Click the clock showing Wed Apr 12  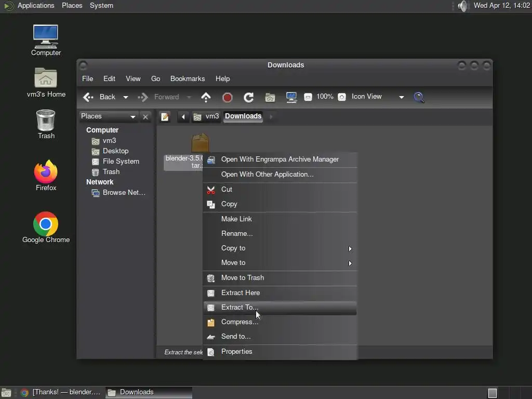pos(501,6)
